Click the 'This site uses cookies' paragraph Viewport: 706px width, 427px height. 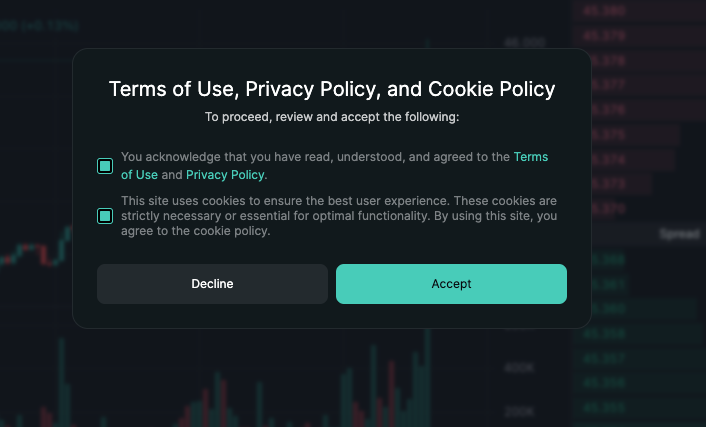[x=339, y=216]
